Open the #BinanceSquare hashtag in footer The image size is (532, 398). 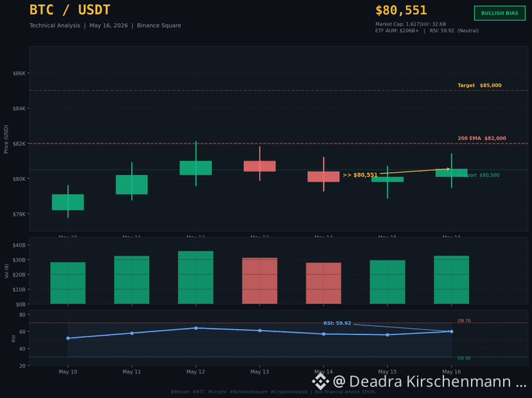coord(249,392)
